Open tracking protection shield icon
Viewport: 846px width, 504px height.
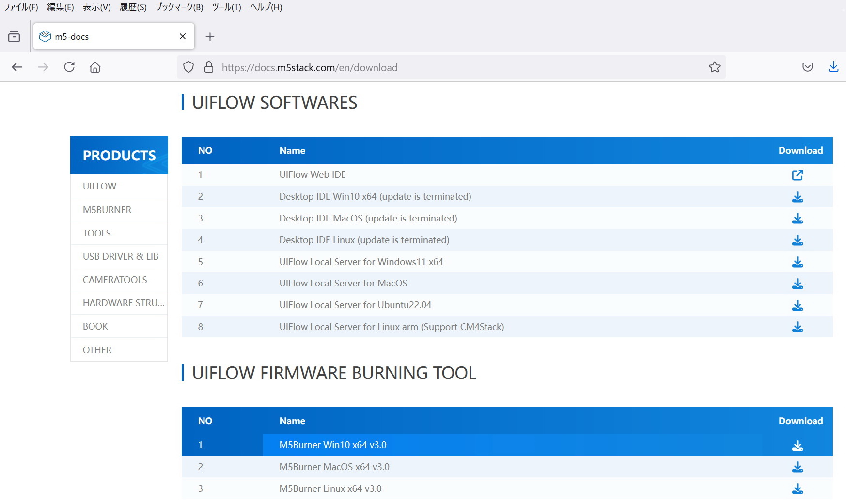pyautogui.click(x=188, y=67)
